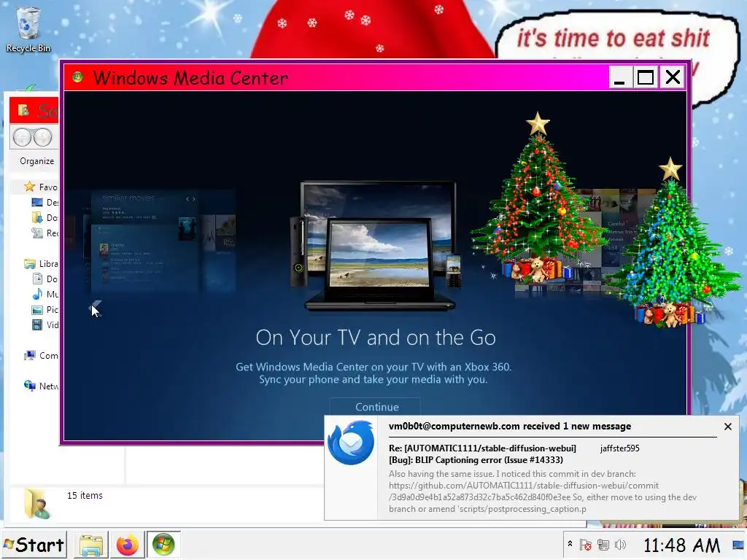The width and height of the screenshot is (747, 560).
Task: Open Organize menu in Explorer window
Action: [x=36, y=161]
